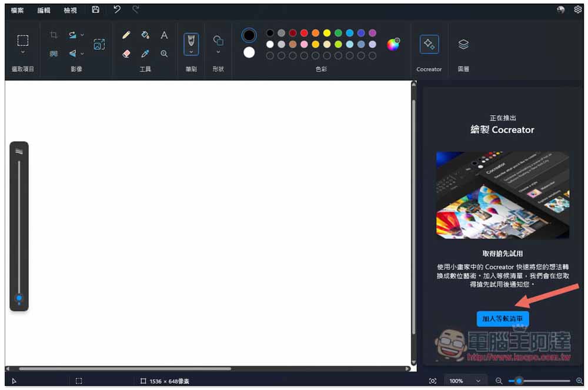The height and width of the screenshot is (390, 588).
Task: Open the Edit colors rainbow wheel
Action: coord(393,44)
